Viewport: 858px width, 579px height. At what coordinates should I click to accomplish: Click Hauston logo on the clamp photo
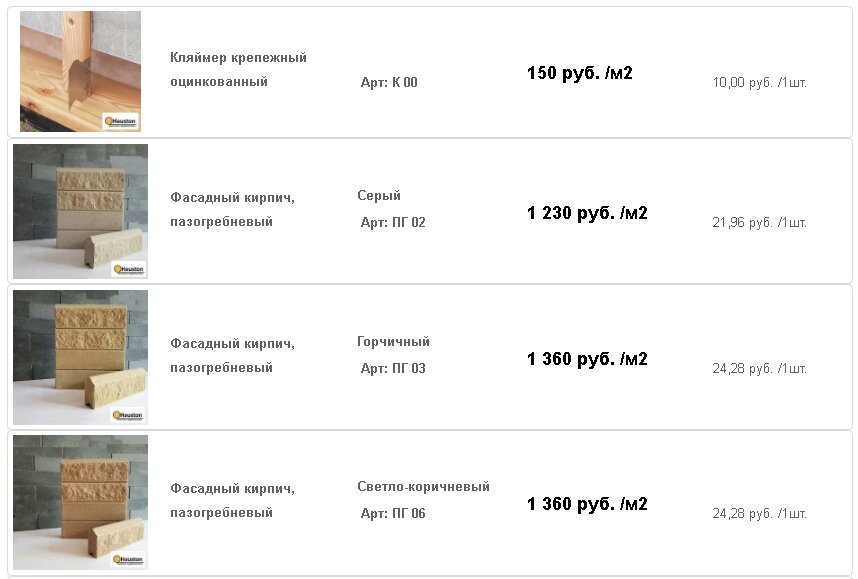(x=121, y=121)
